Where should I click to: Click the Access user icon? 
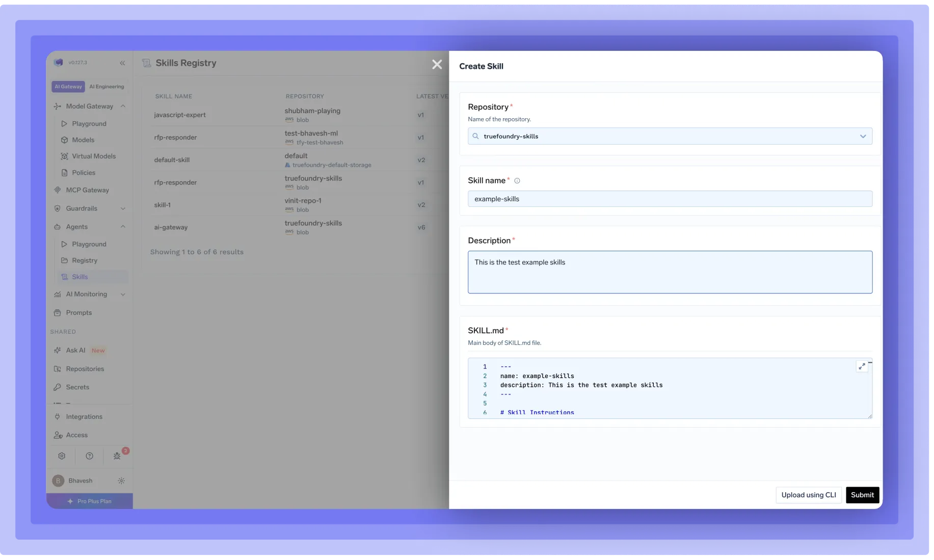pos(58,435)
